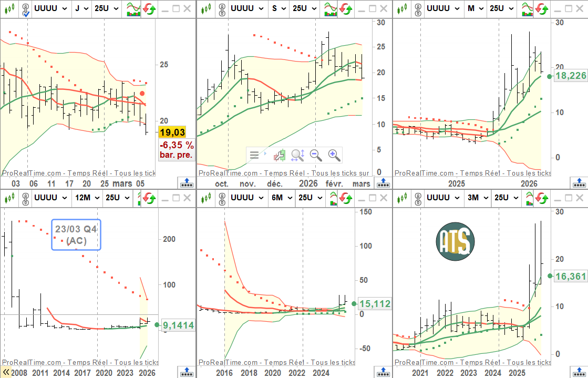
Task: Open the hamburger menu on the weekly chart toolbar
Action: coord(254,155)
